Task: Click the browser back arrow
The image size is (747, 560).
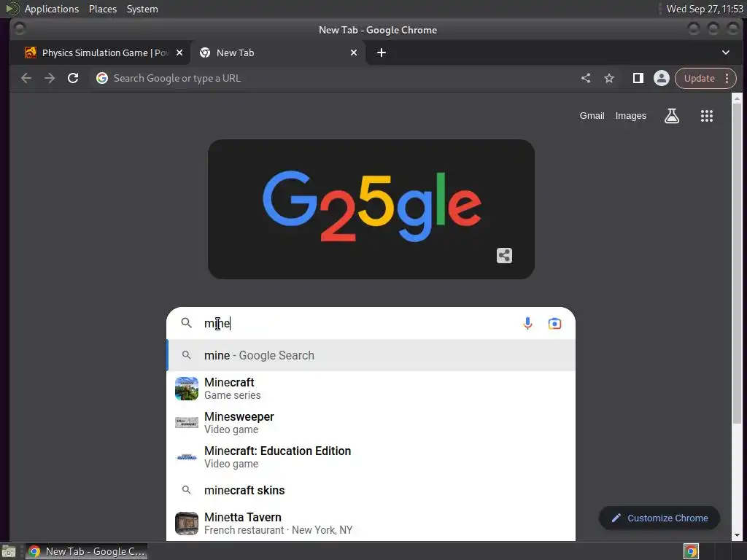Action: tap(26, 78)
